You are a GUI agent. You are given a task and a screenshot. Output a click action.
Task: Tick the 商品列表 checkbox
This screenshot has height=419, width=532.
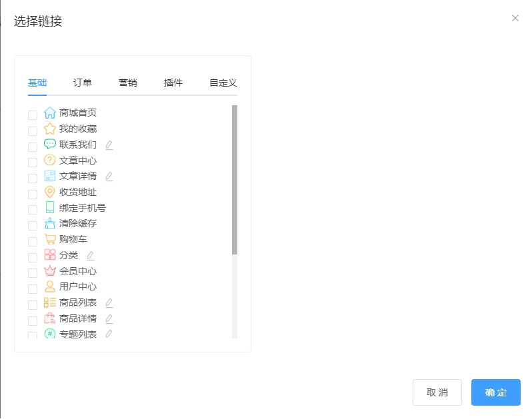point(33,305)
